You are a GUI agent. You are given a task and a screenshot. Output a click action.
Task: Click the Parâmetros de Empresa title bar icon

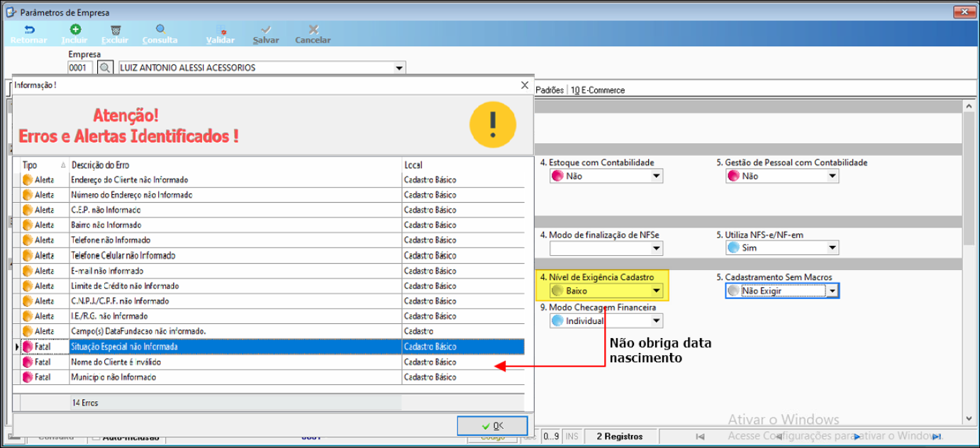tap(11, 12)
